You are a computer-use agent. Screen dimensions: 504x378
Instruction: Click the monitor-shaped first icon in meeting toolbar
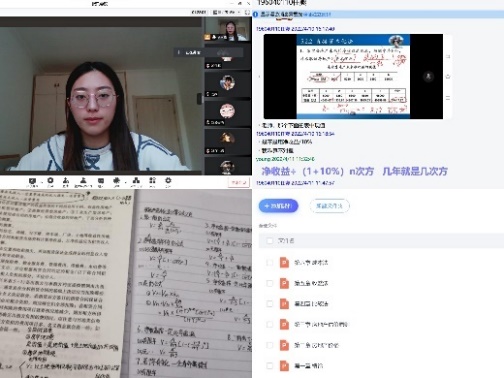tap(32, 181)
